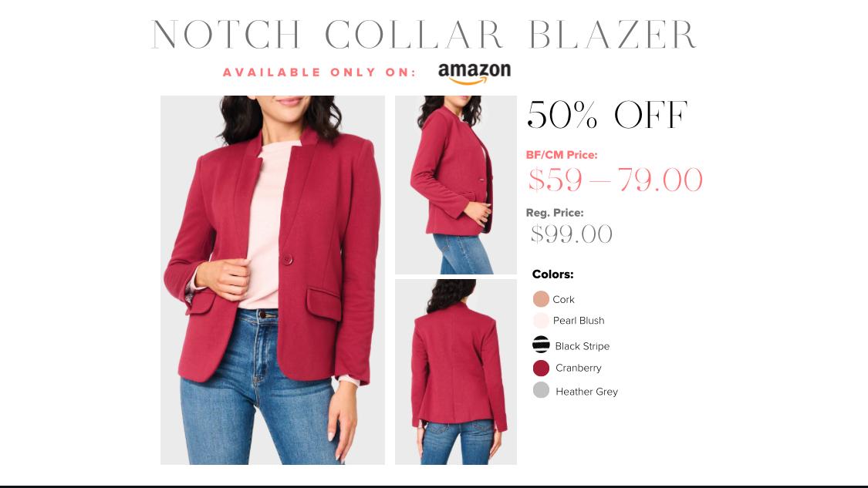Click the Cranberry color label
This screenshot has width=868, height=488.
click(x=579, y=368)
